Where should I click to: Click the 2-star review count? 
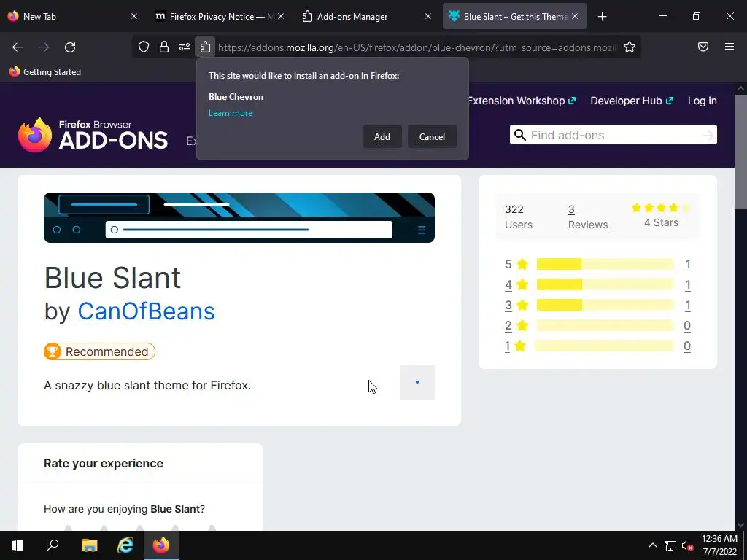click(687, 326)
